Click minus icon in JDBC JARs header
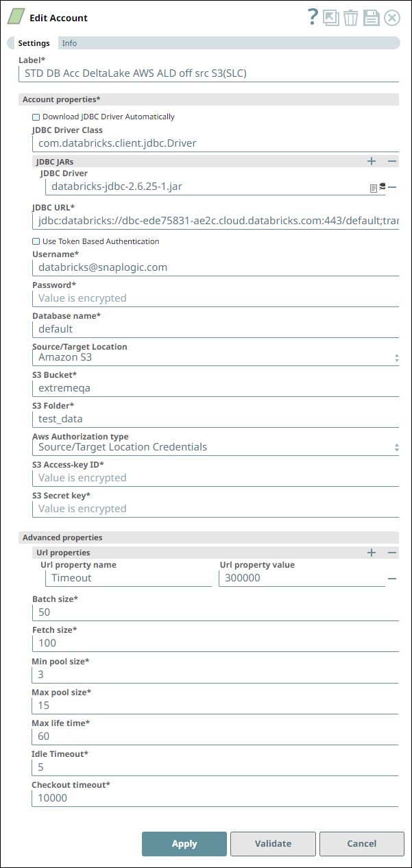 tap(392, 161)
